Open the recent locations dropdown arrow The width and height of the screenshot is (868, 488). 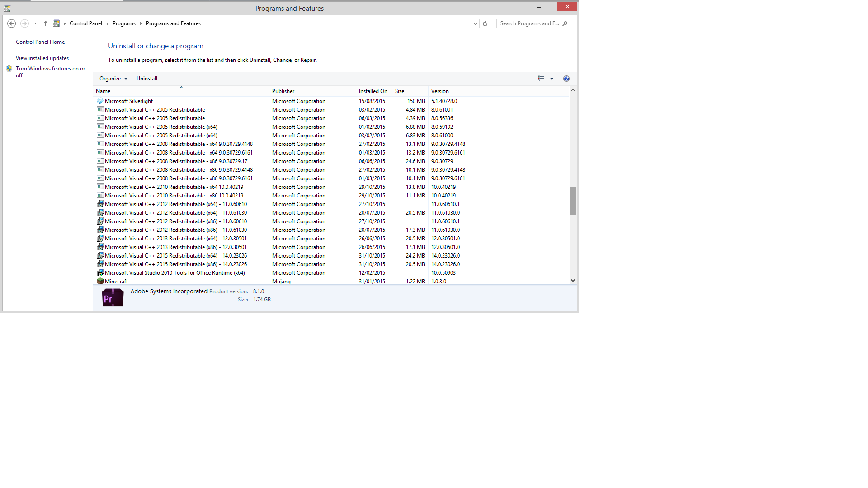(x=35, y=23)
